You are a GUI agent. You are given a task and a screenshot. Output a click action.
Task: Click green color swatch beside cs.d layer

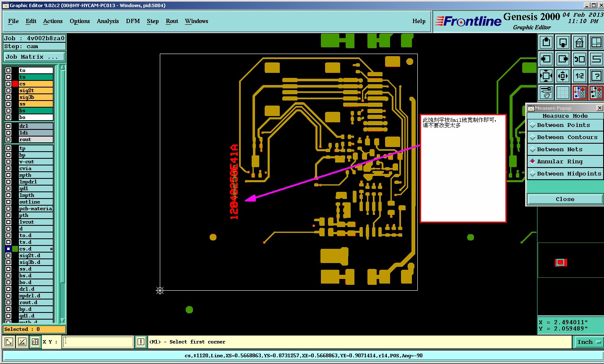pyautogui.click(x=15, y=249)
